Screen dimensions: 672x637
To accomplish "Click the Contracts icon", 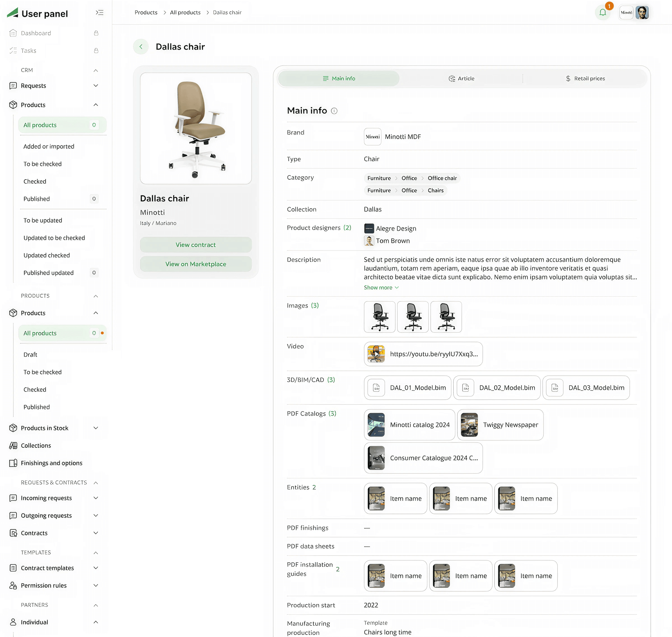I will coord(13,533).
